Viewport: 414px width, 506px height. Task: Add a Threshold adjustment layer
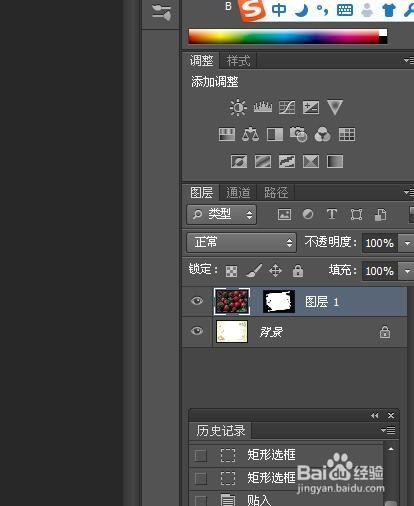coord(287,162)
